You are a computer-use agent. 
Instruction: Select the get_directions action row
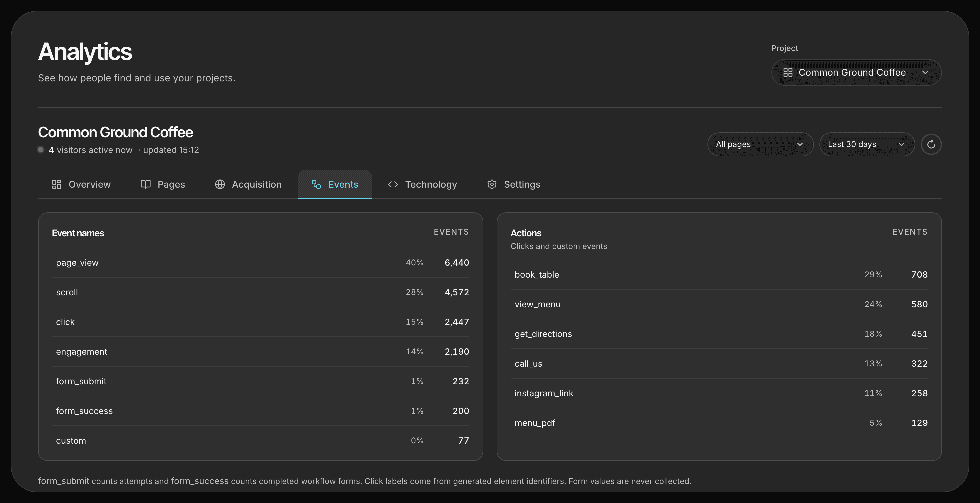tap(719, 334)
